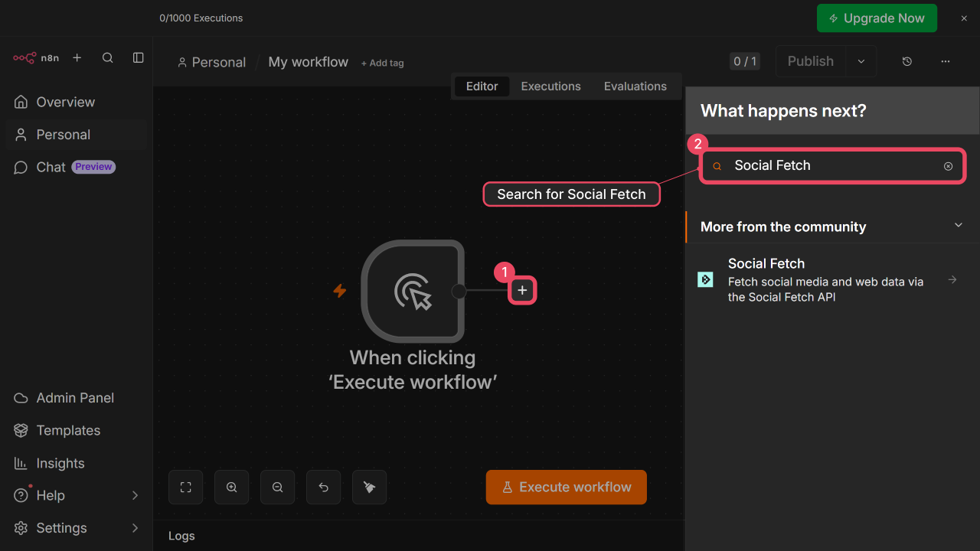This screenshot has width=980, height=551.
Task: Click the My workflow title
Action: [309, 62]
